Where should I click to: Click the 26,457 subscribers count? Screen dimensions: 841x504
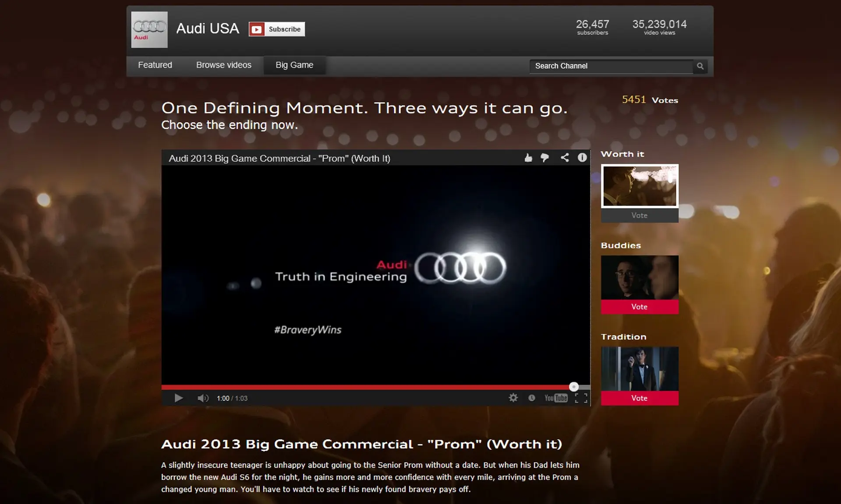click(592, 27)
